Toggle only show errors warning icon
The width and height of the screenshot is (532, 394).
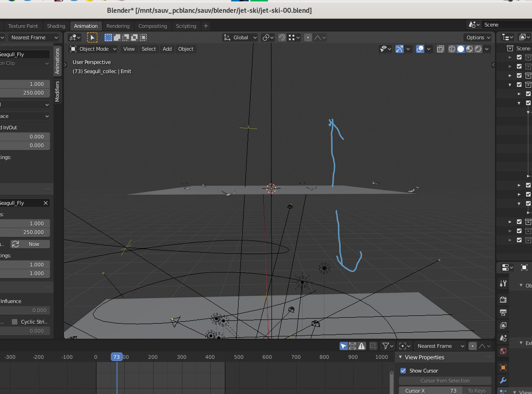pos(362,346)
